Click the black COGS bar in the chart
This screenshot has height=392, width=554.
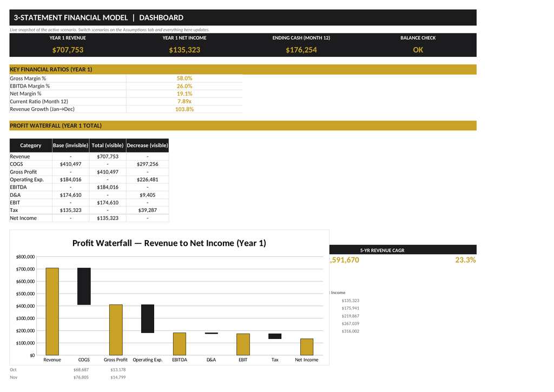point(84,287)
